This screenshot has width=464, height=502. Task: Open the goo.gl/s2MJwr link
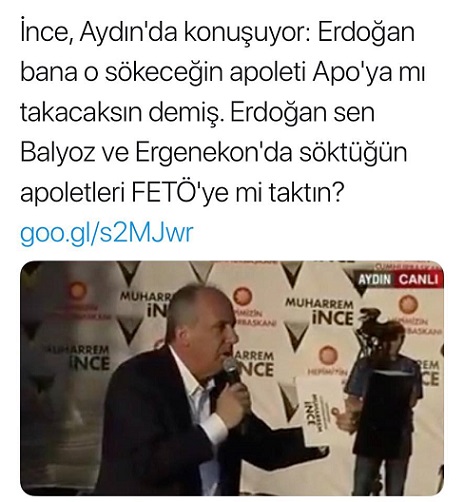click(x=107, y=233)
